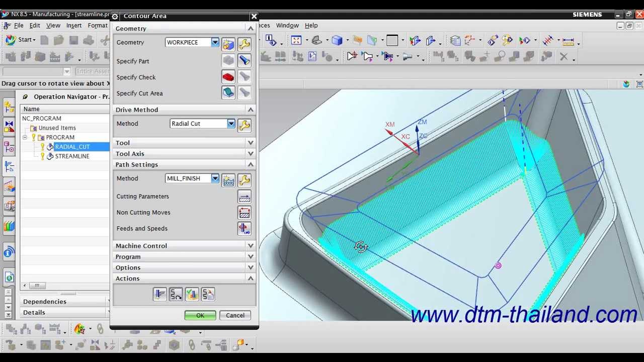Expand the Program section

(251, 257)
